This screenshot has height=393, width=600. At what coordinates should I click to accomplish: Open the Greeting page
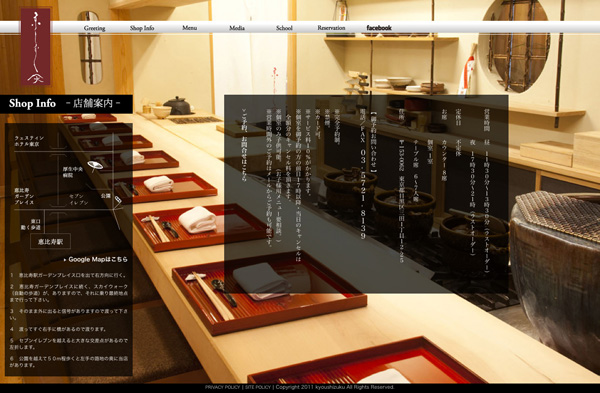tap(95, 28)
